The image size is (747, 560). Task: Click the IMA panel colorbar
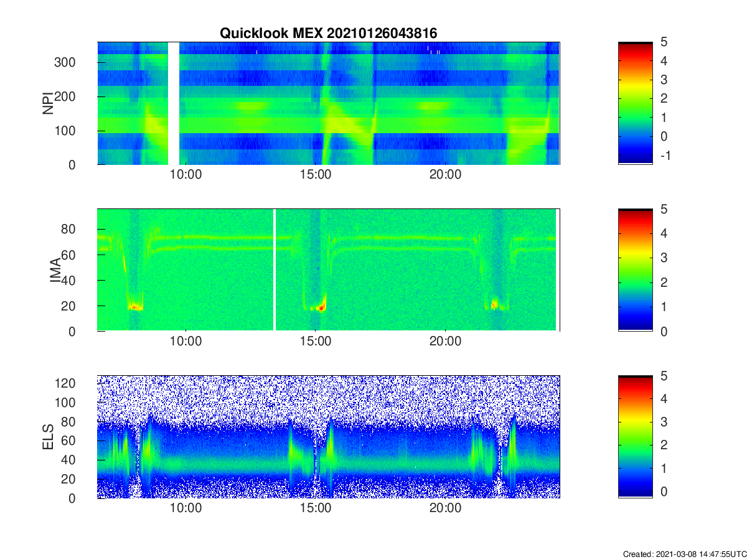(636, 270)
